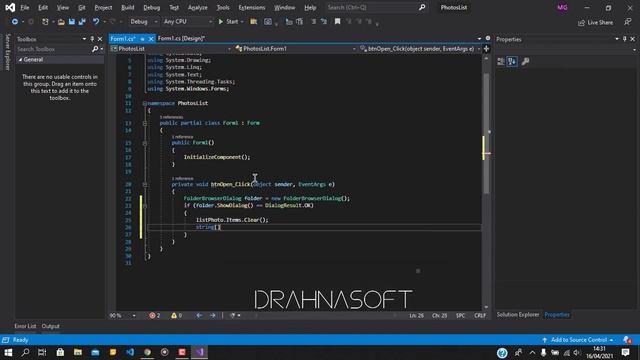This screenshot has width=640, height=360.
Task: Open the Extensions menu
Action: (x=251, y=7)
